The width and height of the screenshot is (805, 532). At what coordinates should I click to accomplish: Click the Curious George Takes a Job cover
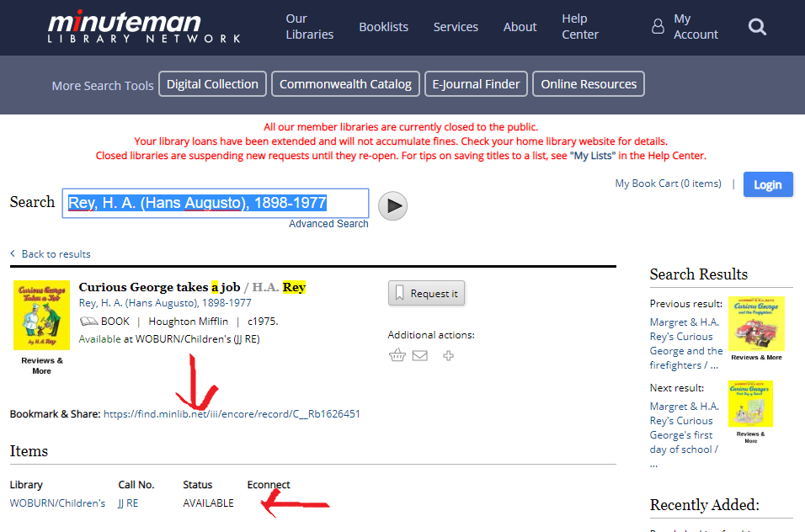point(41,315)
